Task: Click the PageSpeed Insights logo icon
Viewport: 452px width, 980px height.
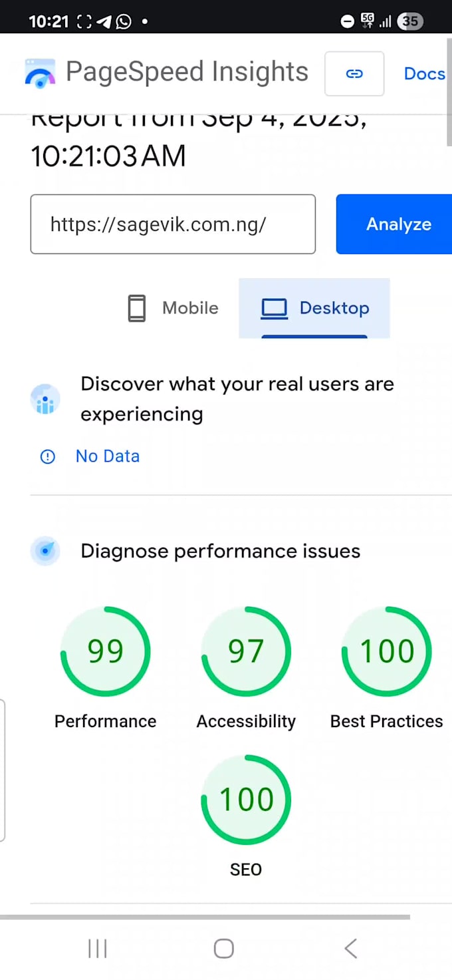Action: (41, 74)
